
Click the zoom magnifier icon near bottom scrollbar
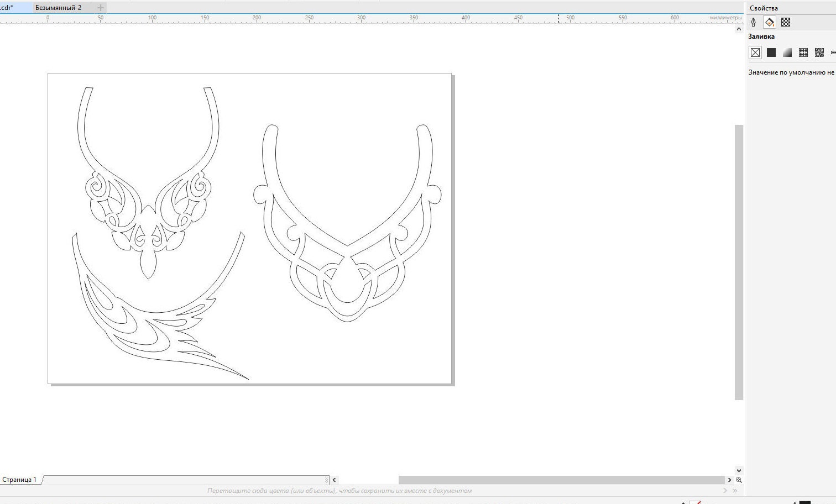[739, 480]
